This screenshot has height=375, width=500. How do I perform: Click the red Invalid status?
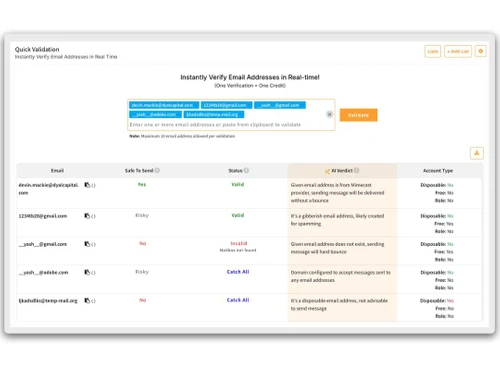pyautogui.click(x=239, y=243)
